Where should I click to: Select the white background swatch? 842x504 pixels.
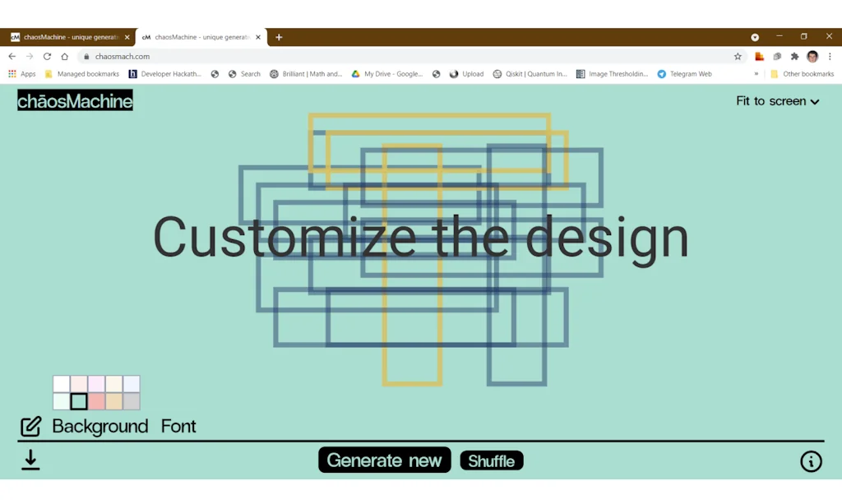coord(62,384)
